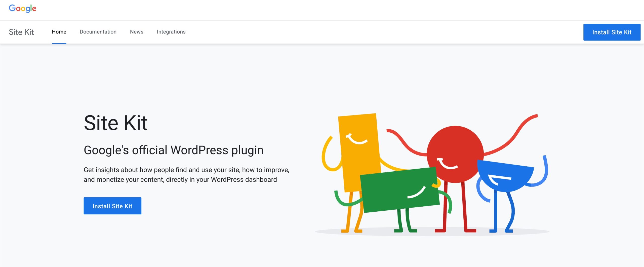Open the Site Kit brand link in navbar

21,32
